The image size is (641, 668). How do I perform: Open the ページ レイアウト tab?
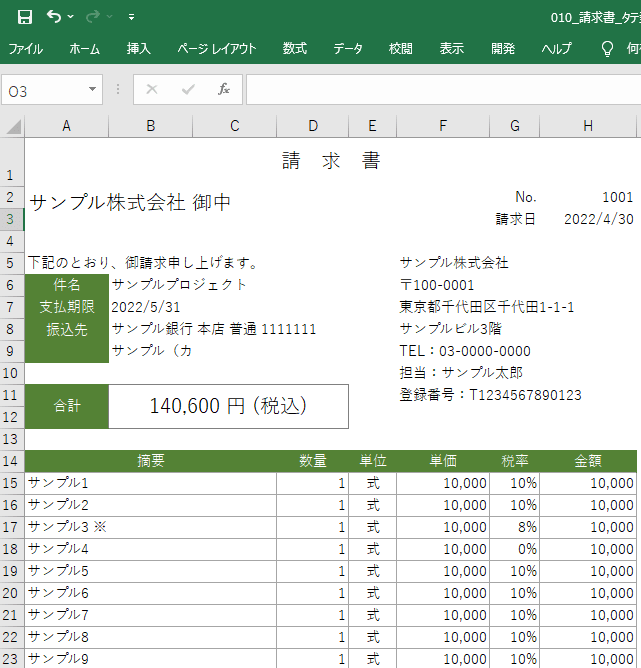(217, 49)
